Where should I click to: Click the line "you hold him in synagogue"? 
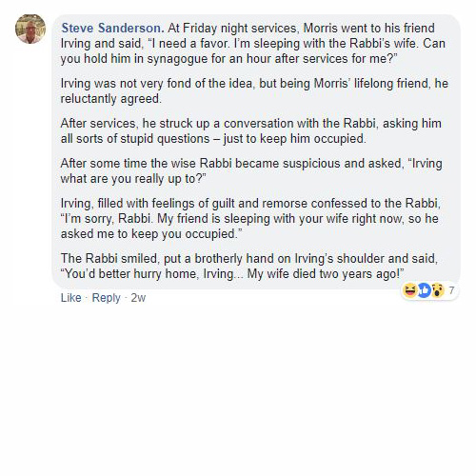click(x=229, y=59)
